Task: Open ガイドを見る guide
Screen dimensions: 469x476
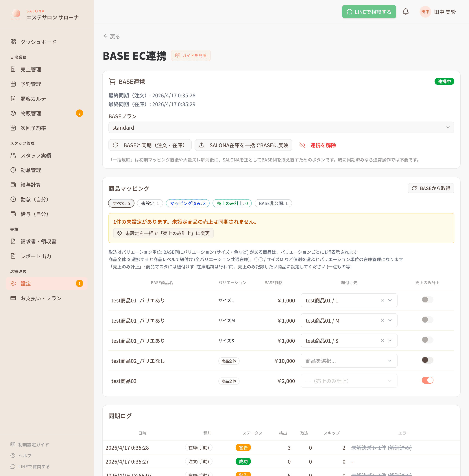Action: tap(191, 56)
